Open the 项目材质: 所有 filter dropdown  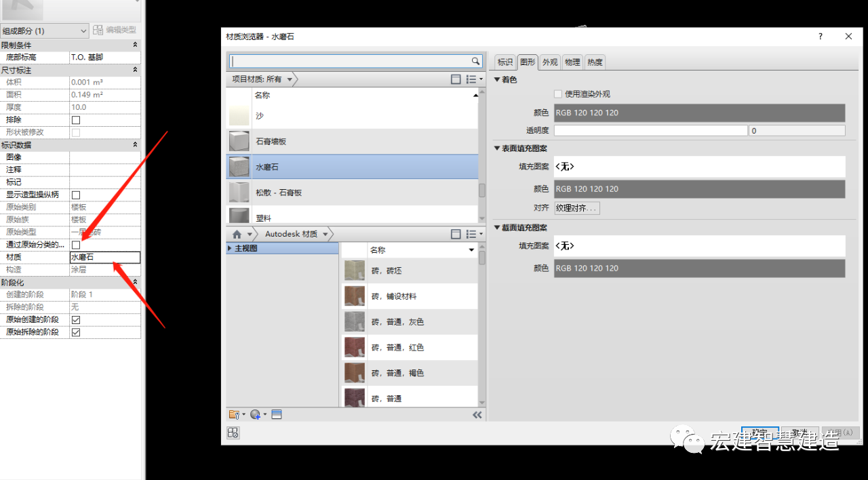(290, 79)
